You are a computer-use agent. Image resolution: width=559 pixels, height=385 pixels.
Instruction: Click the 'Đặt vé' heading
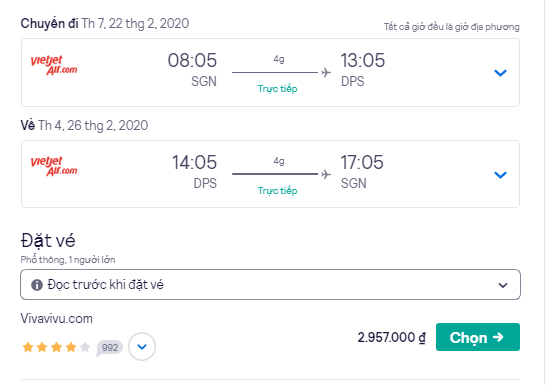[x=48, y=240]
